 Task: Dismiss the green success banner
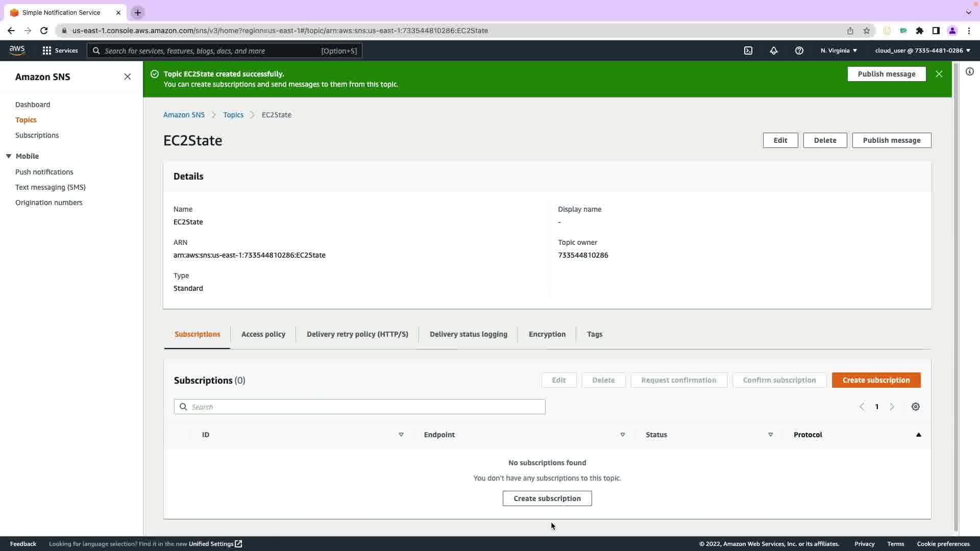tap(939, 74)
